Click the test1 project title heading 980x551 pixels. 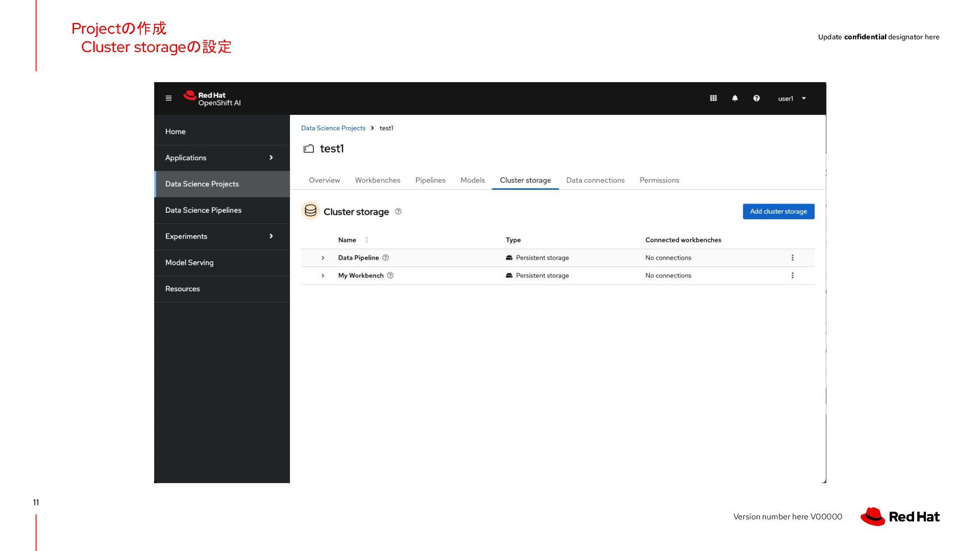[332, 148]
